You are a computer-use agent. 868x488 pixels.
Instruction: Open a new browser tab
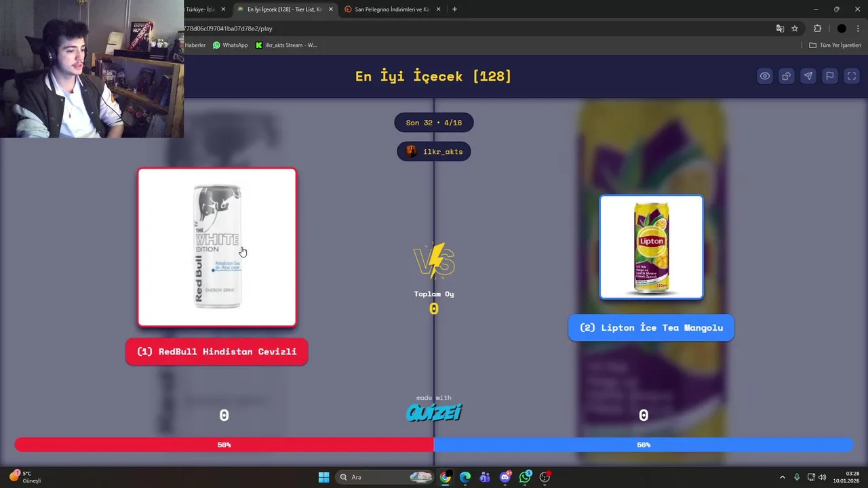pyautogui.click(x=454, y=9)
